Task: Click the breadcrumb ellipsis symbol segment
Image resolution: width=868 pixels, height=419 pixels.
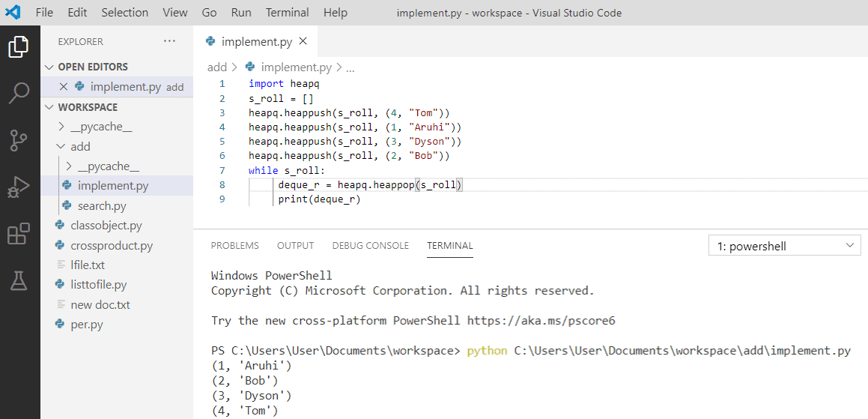Action: click(350, 69)
